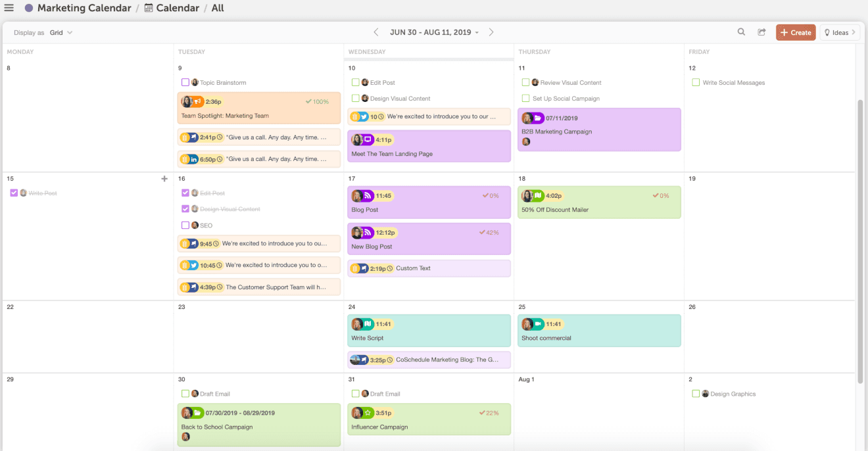Click megaphone icon on Custom Text message
This screenshot has width=868, height=451.
tap(364, 268)
